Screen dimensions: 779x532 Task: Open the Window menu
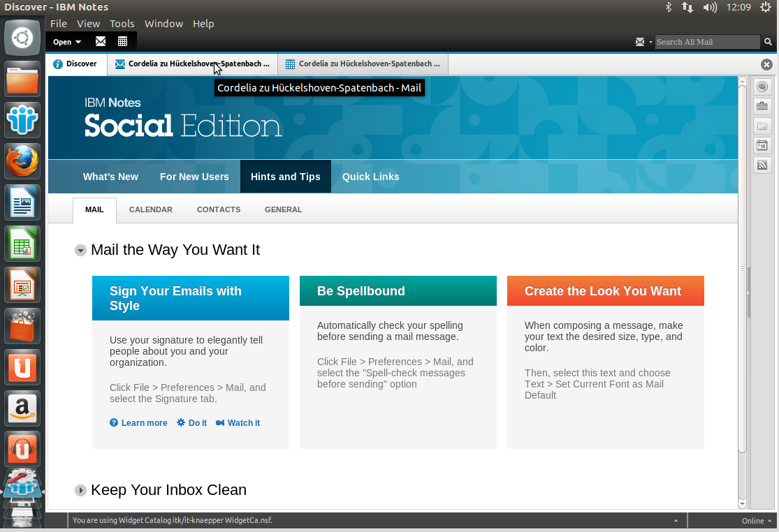pos(164,23)
